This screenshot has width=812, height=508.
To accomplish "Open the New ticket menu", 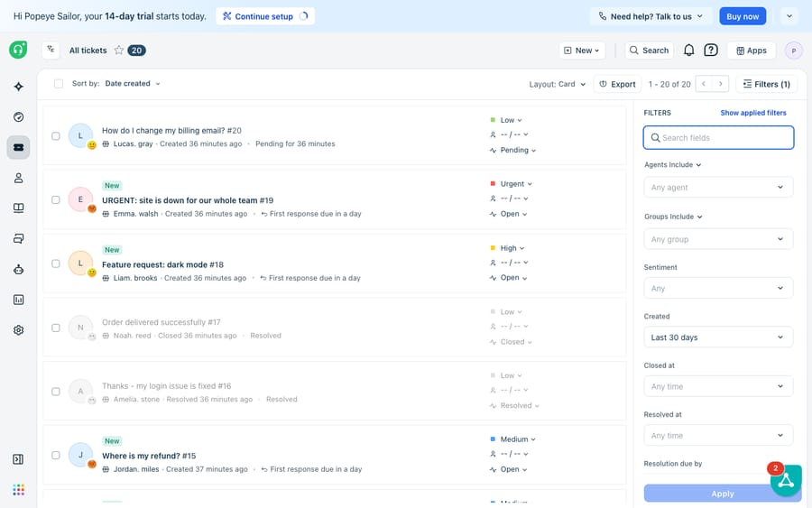I will (x=582, y=51).
